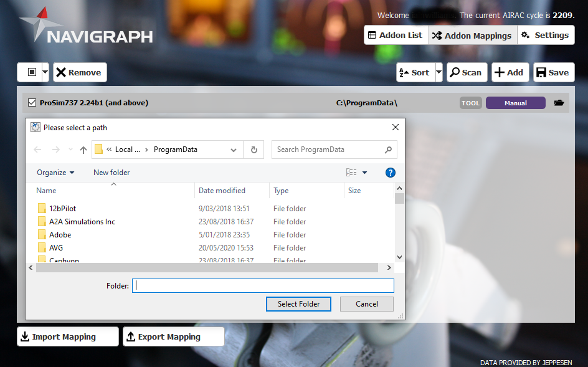
Task: Add a new addon mapping
Action: (x=510, y=72)
